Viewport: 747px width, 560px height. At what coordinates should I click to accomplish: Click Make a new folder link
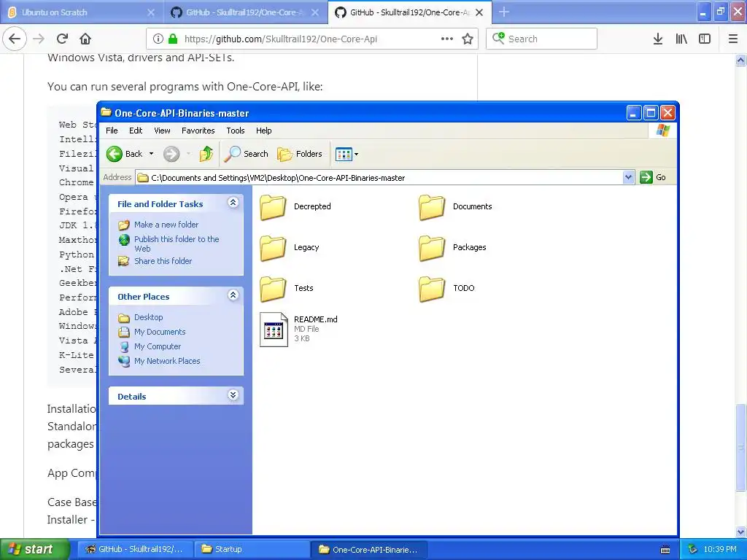click(166, 225)
